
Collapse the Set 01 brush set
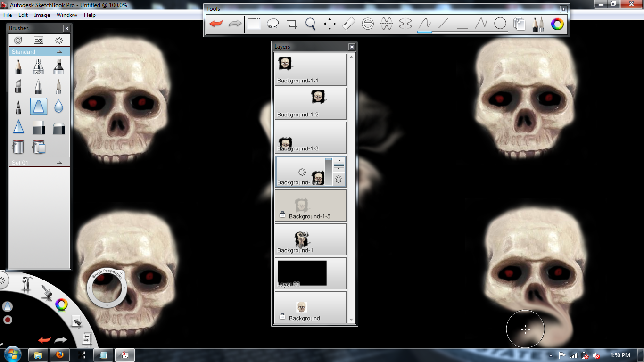point(59,162)
